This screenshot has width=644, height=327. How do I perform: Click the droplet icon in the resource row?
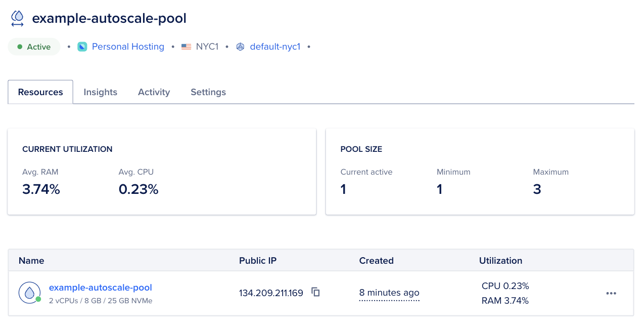click(29, 293)
